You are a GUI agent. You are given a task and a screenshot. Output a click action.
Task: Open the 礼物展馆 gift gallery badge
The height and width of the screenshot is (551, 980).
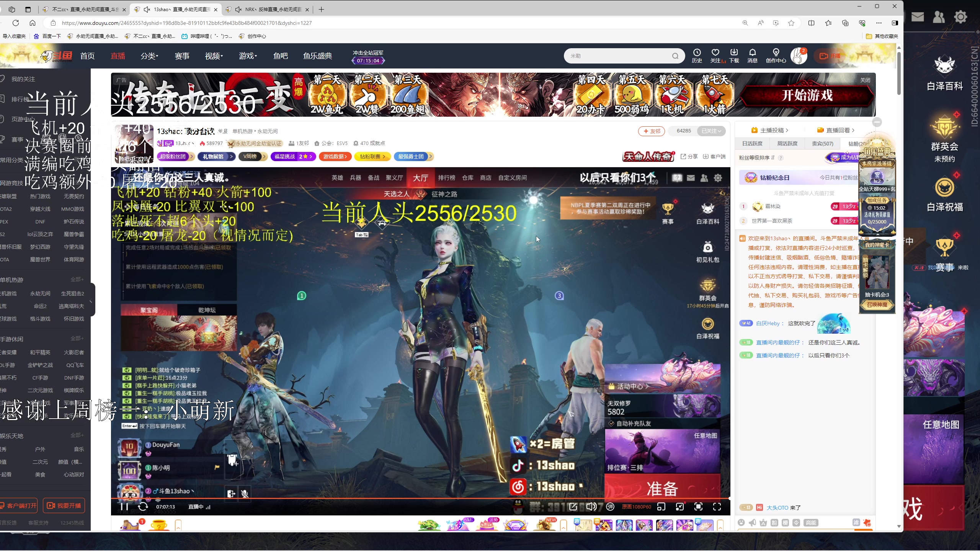coord(217,156)
